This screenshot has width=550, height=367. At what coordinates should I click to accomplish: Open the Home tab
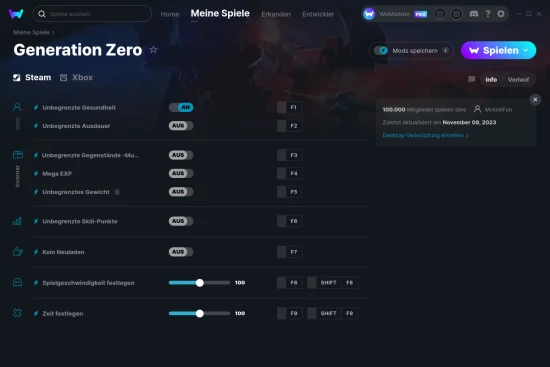point(170,14)
